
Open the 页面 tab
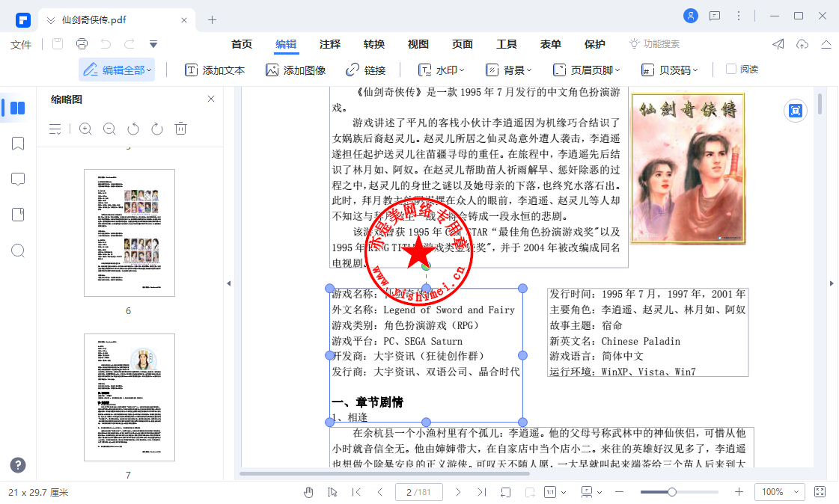click(463, 44)
